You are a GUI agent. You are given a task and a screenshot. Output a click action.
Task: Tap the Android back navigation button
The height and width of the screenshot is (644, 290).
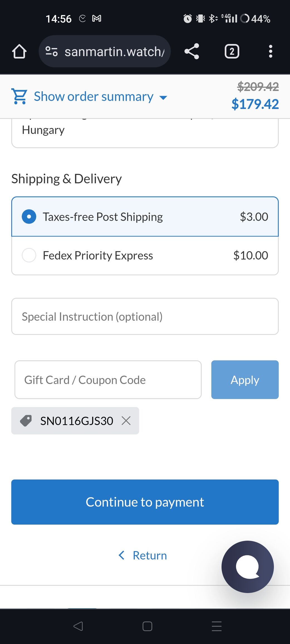coord(78,626)
